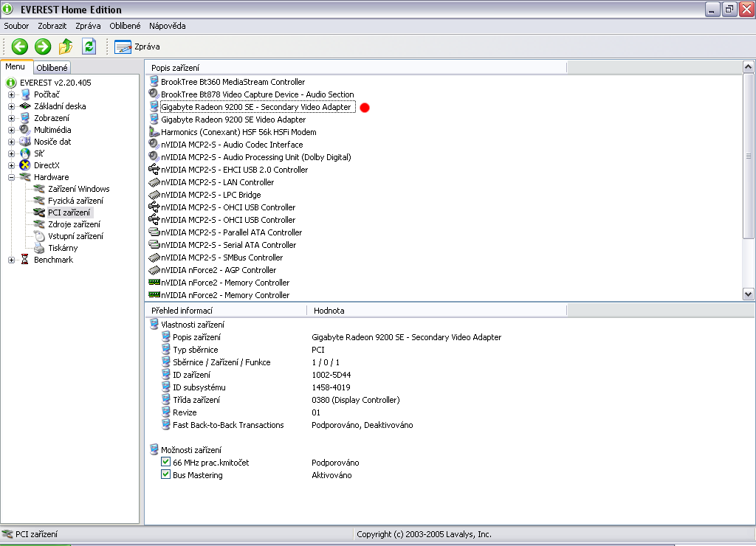Click the Multimédia speaker icon
Image resolution: width=756 pixels, height=546 pixels.
pos(24,130)
